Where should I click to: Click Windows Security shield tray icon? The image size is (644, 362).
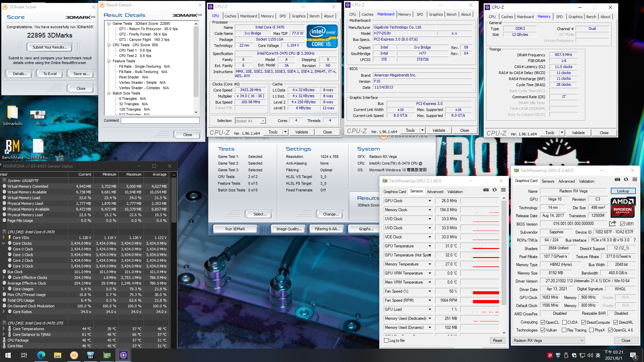coord(574,355)
